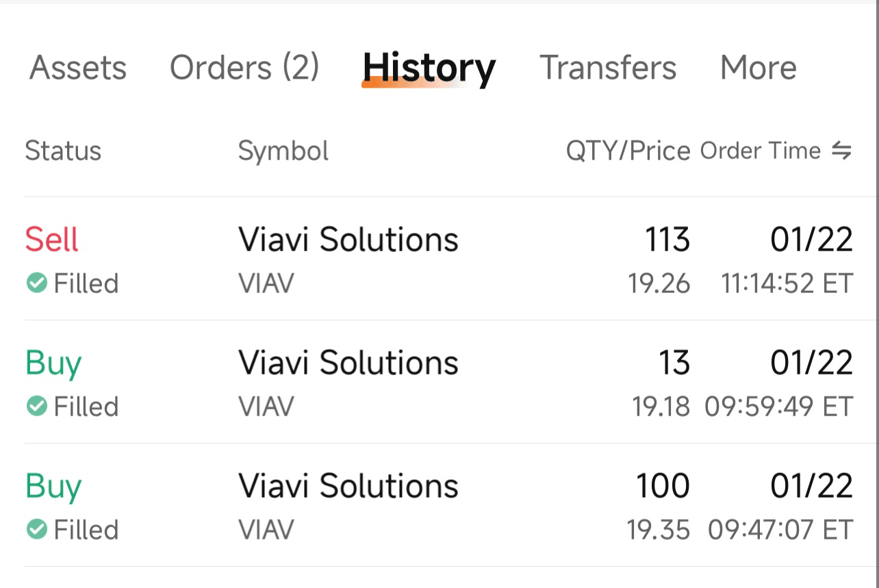This screenshot has height=588, width=879.
Task: Open the Sell order for 113 shares
Action: click(438, 259)
